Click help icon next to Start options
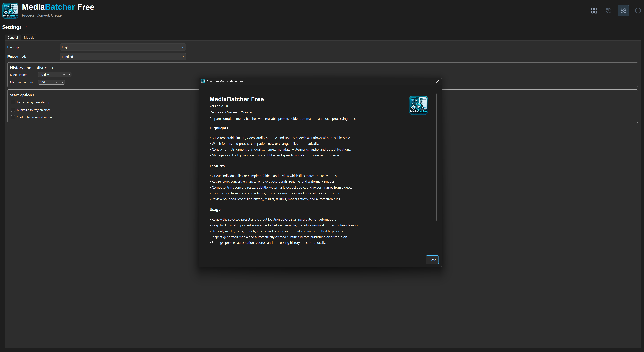The image size is (644, 352). click(38, 95)
